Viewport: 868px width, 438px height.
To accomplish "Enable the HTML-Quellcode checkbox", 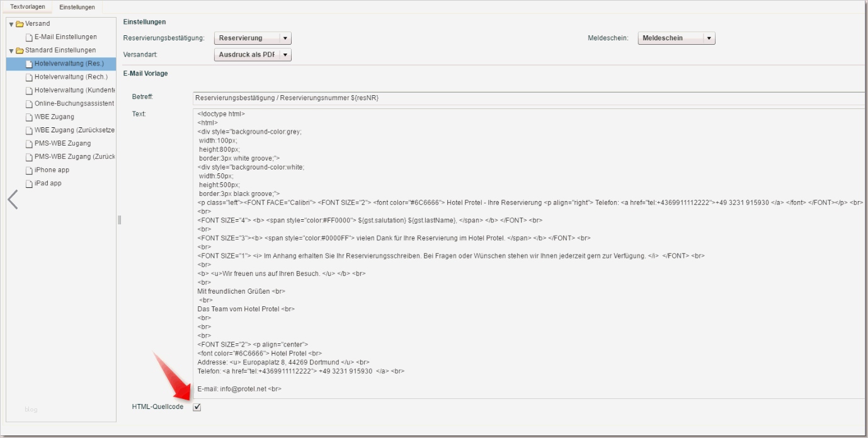I will pos(197,408).
